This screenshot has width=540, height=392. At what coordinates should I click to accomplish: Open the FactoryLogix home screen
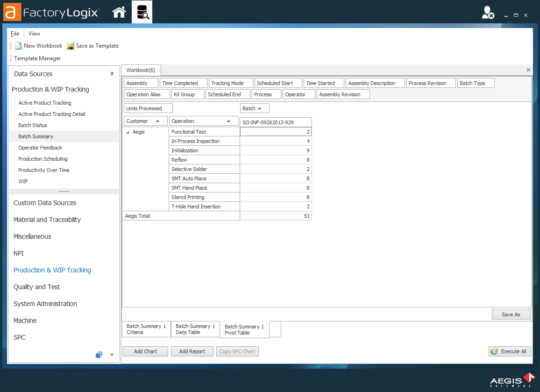[119, 12]
